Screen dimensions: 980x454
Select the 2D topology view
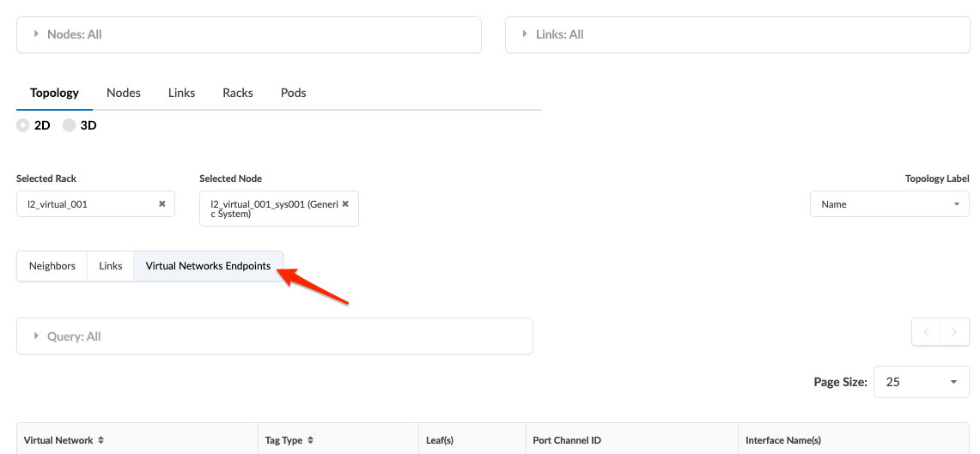(x=23, y=125)
